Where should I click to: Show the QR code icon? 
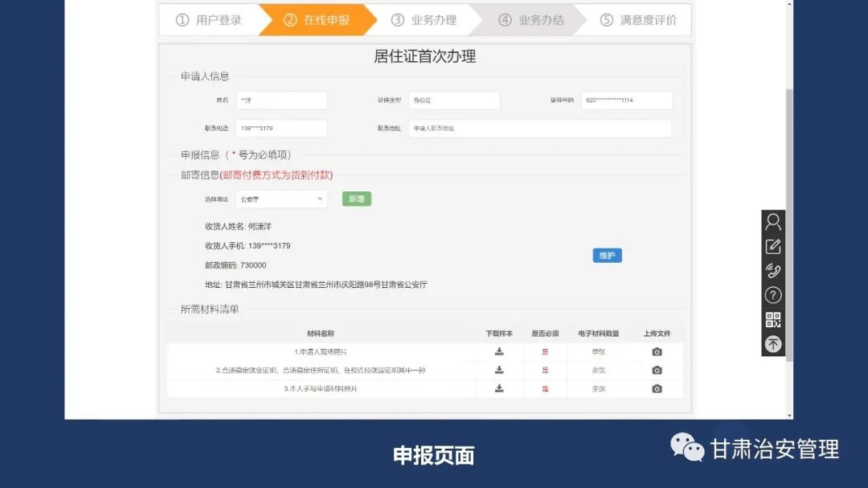point(772,320)
